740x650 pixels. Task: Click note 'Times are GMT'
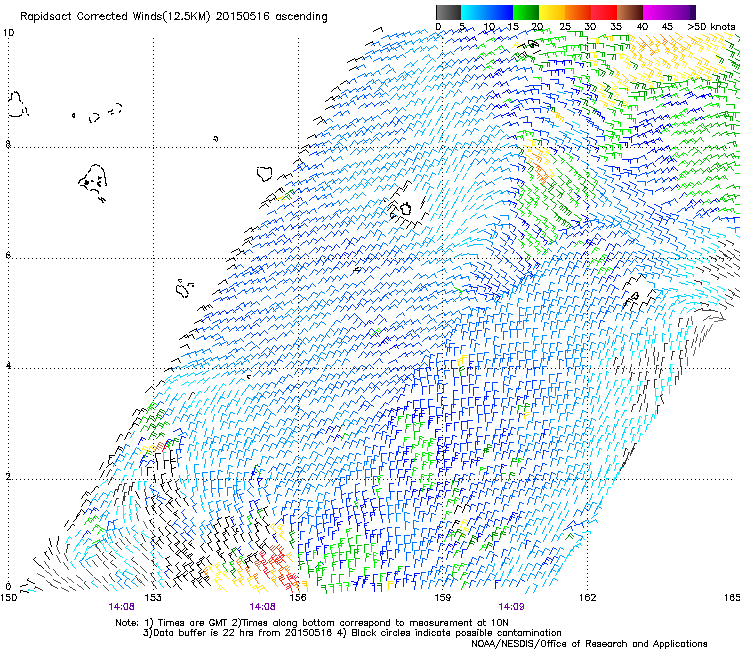[193, 623]
